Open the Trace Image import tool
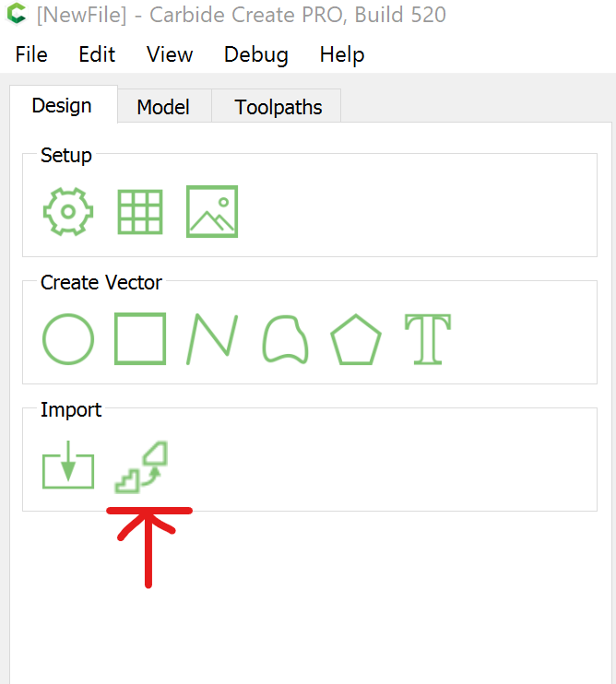Screen dimensions: 616x684 [x=141, y=466]
